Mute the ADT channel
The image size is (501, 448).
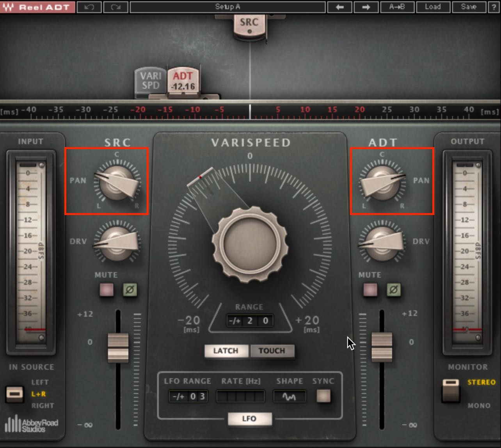click(370, 290)
